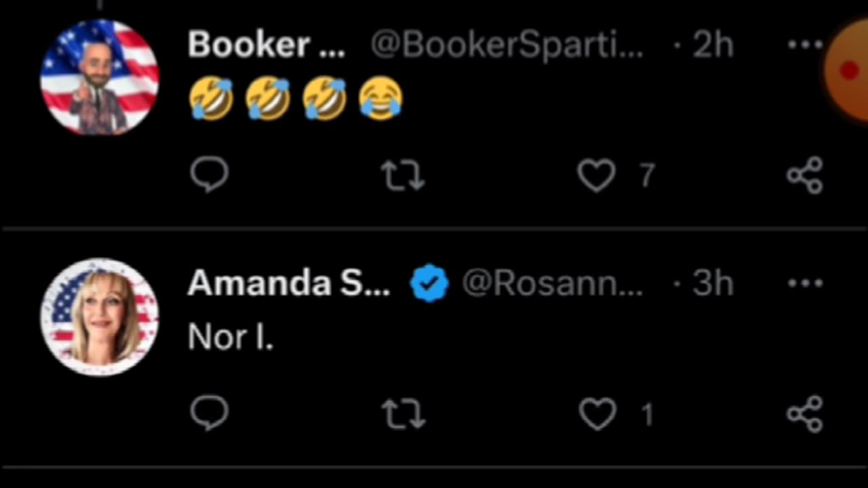The width and height of the screenshot is (868, 488).
Task: Visit the @Rosann... handle
Action: click(552, 283)
